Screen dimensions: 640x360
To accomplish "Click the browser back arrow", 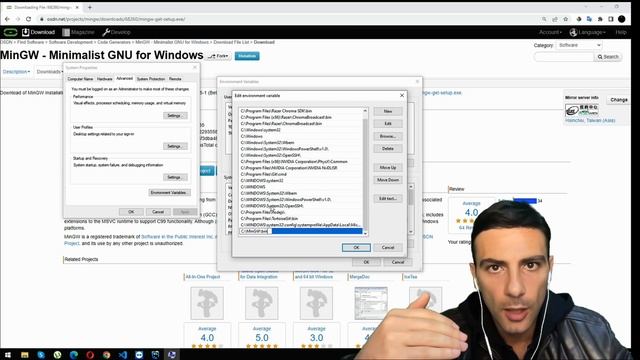I will click(x=7, y=19).
